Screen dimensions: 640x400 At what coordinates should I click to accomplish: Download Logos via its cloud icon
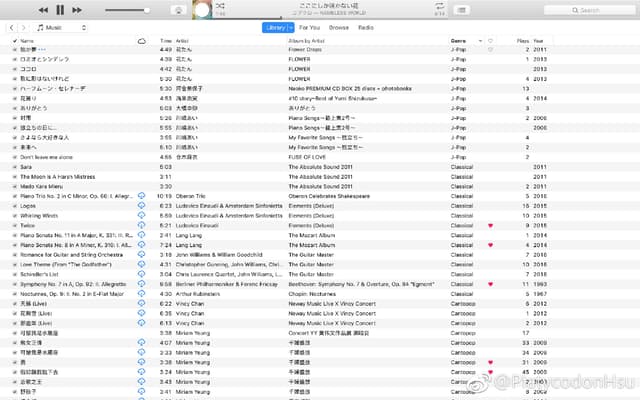[x=141, y=205]
